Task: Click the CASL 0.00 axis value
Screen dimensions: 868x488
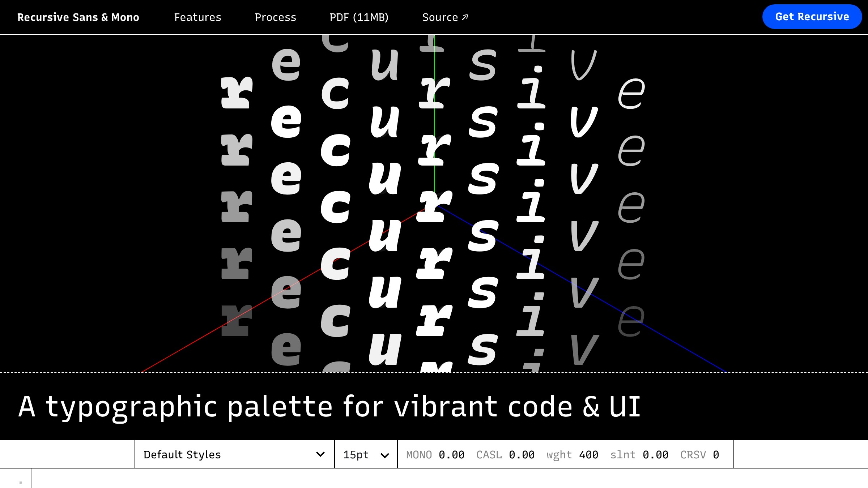Action: (505, 455)
